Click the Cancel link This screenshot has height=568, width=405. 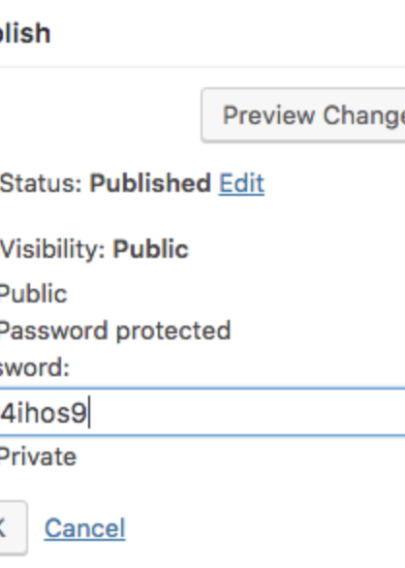(85, 529)
